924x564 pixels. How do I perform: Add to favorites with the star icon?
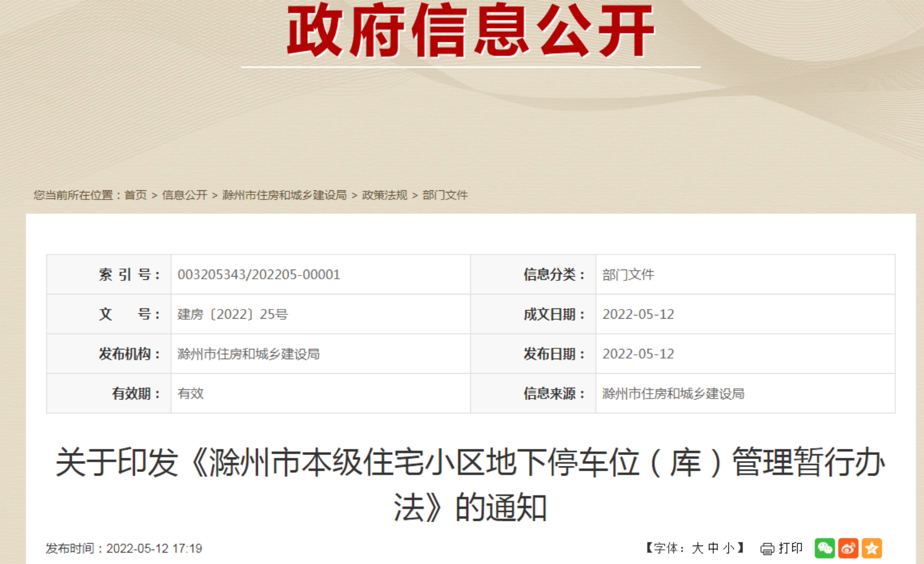[872, 548]
